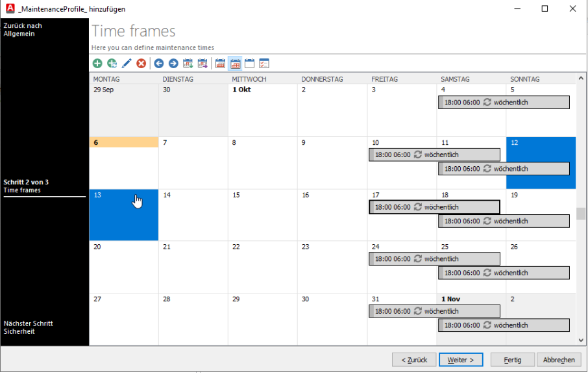Click the blank calendar view icon
Screen dimensions: 588x374
point(249,64)
